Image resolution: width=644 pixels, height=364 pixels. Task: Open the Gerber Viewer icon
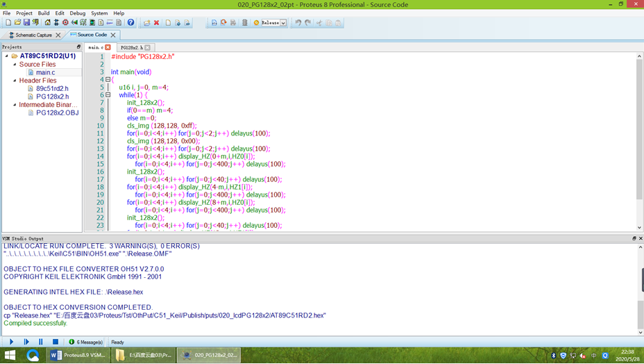(x=83, y=23)
